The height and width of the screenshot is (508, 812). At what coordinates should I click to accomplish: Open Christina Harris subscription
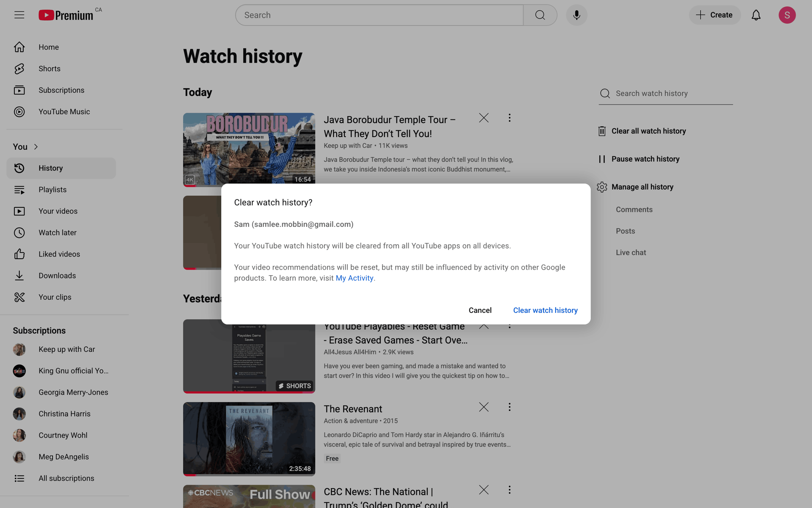click(61, 414)
